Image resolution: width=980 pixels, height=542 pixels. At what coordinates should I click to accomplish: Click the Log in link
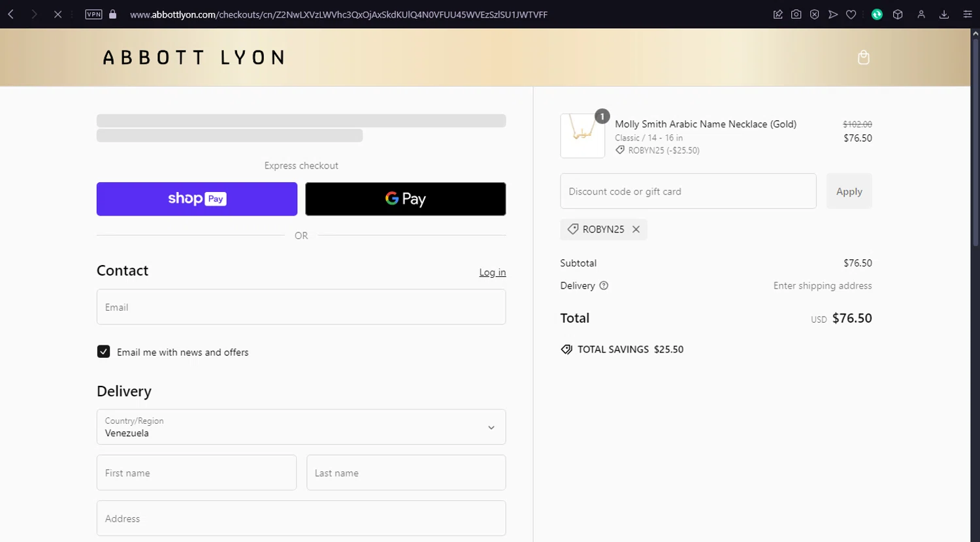point(493,272)
